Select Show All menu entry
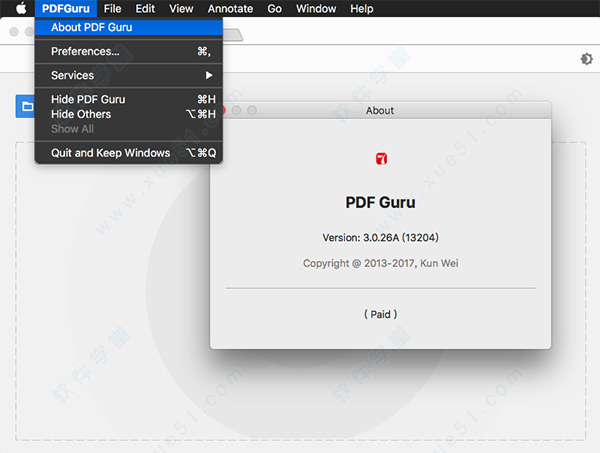This screenshot has height=453, width=600. pos(129,129)
